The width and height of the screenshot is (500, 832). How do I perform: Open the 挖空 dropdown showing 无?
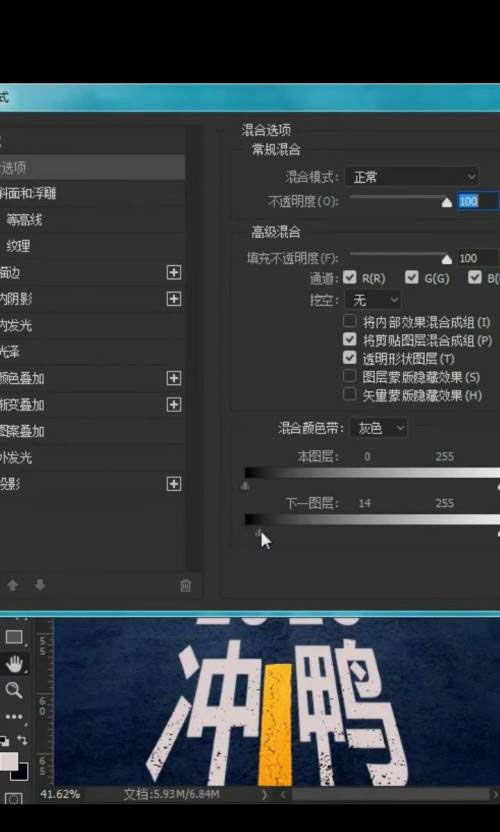(x=373, y=300)
